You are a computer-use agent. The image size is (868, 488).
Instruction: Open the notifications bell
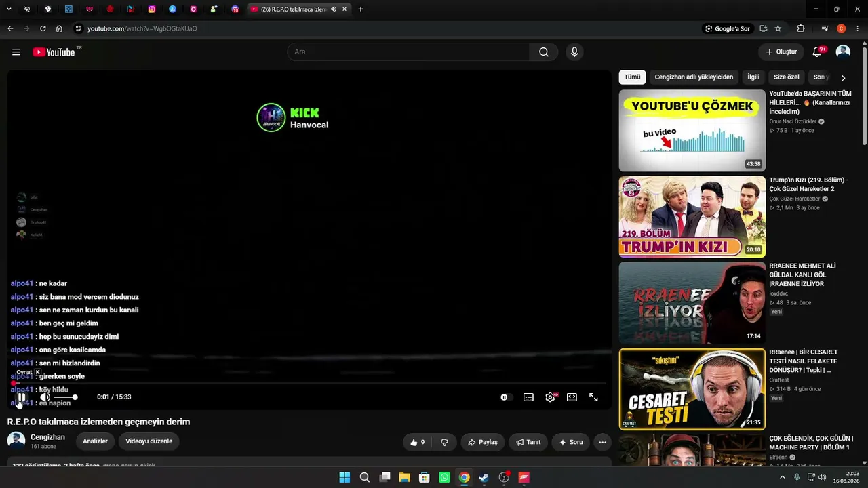pos(818,52)
